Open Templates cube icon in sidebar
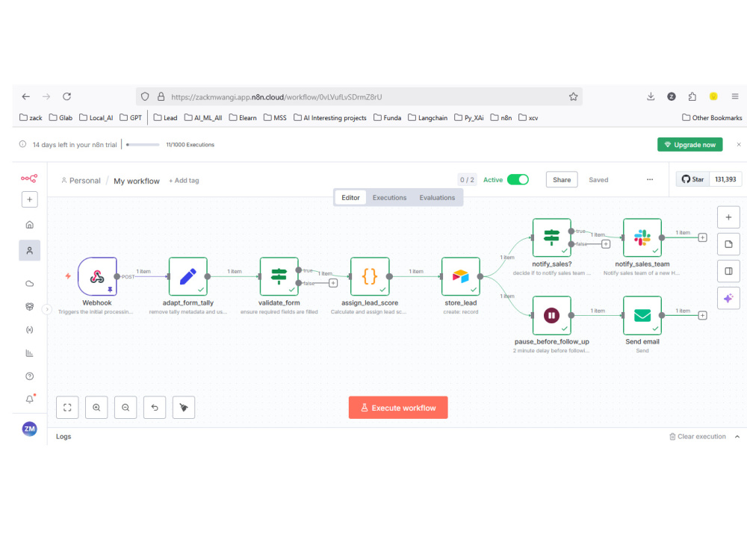This screenshot has height=560, width=747. tap(30, 307)
